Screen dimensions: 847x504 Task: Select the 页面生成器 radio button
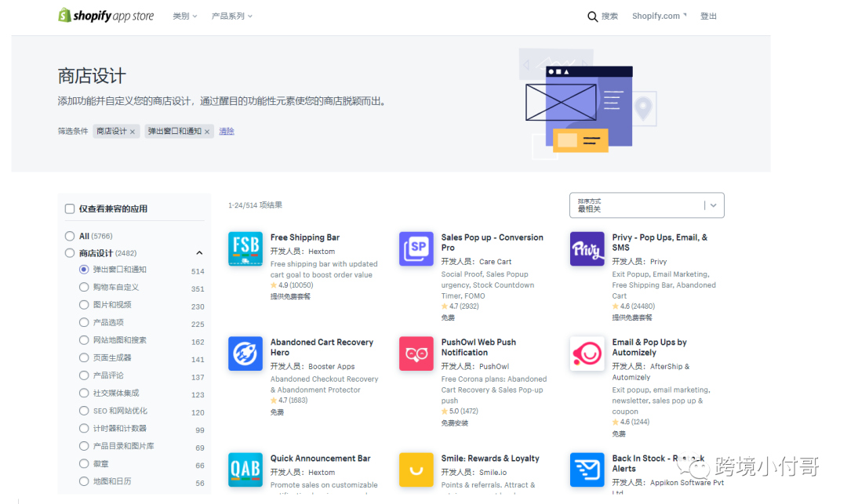pos(84,357)
